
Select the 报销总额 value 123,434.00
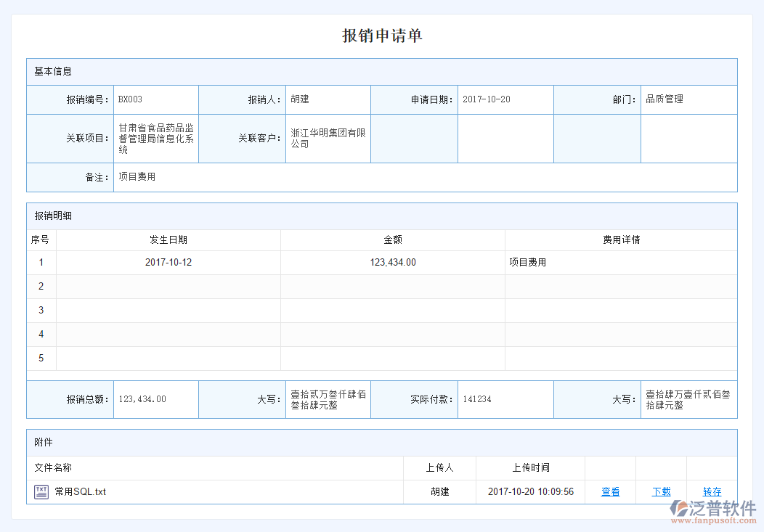pyautogui.click(x=142, y=399)
